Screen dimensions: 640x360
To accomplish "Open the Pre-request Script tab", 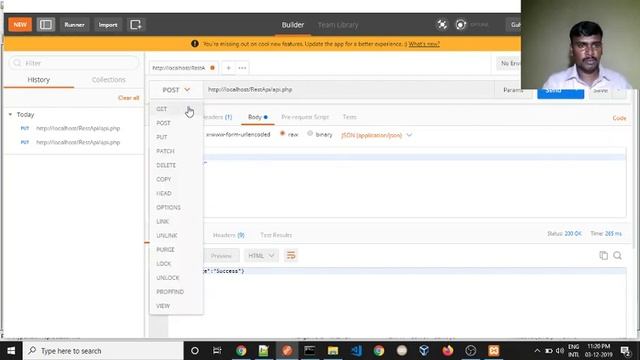I will pyautogui.click(x=305, y=117).
